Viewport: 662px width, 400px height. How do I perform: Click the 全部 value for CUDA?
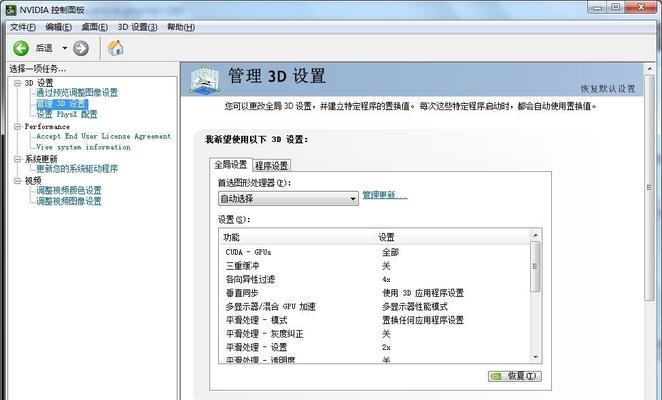(391, 252)
